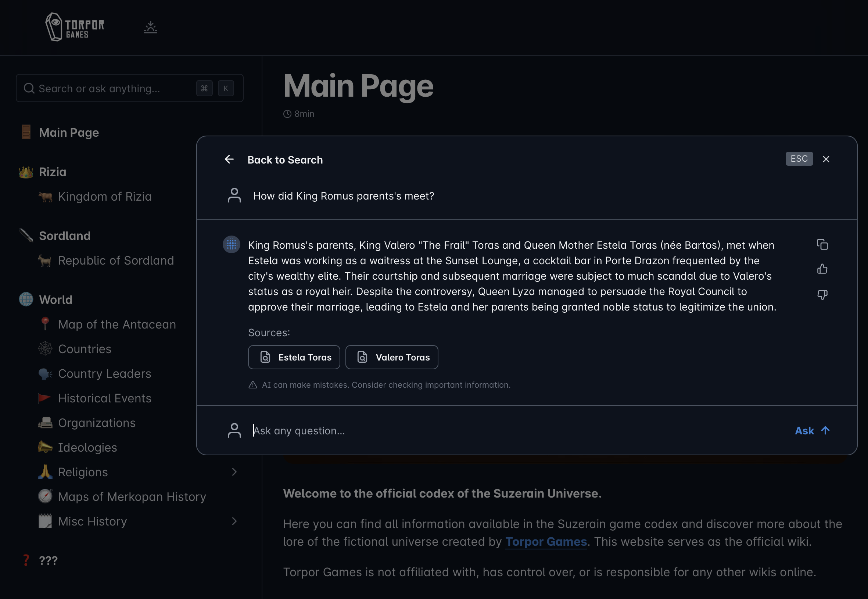Go to Kingdom of Rizia page
This screenshot has height=599, width=868.
pos(105,196)
